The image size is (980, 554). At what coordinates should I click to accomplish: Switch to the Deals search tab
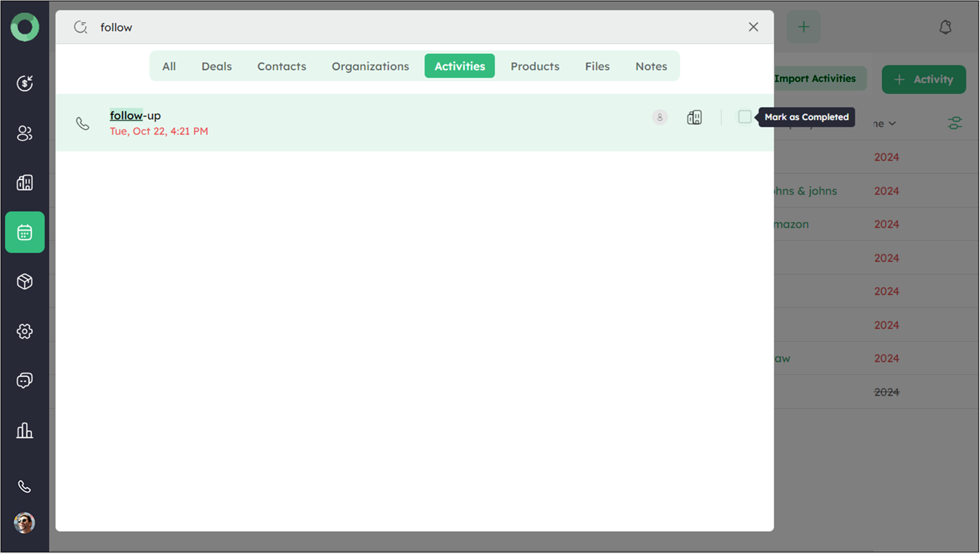pos(217,66)
